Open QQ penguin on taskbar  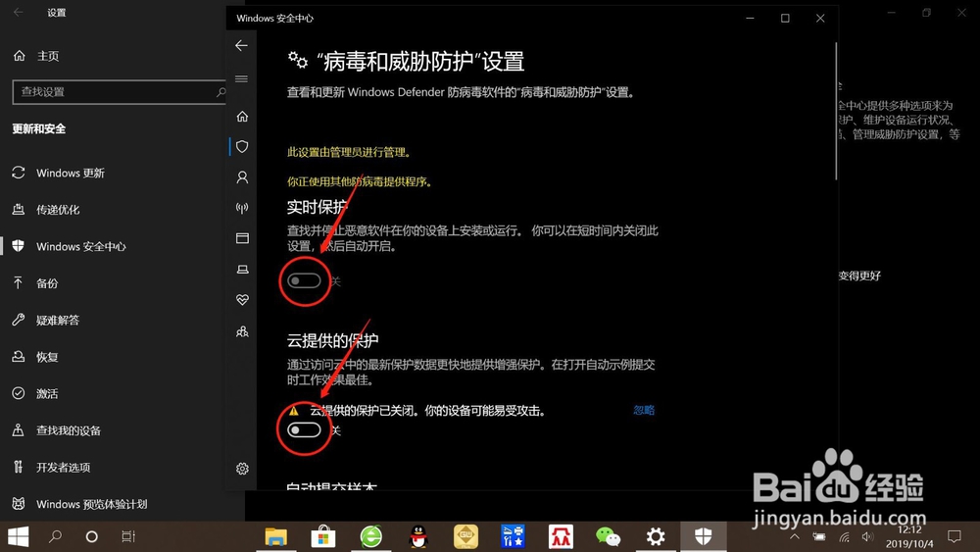pos(418,536)
